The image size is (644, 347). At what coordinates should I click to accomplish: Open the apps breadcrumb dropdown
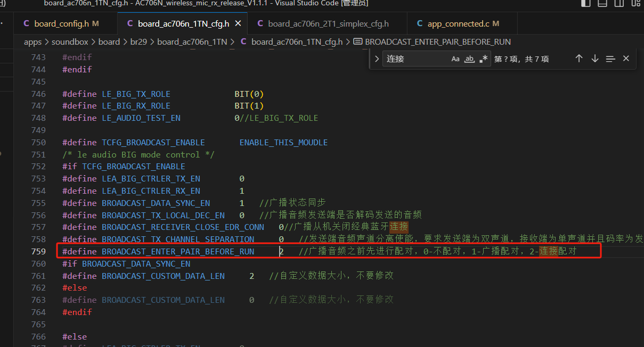[33, 42]
